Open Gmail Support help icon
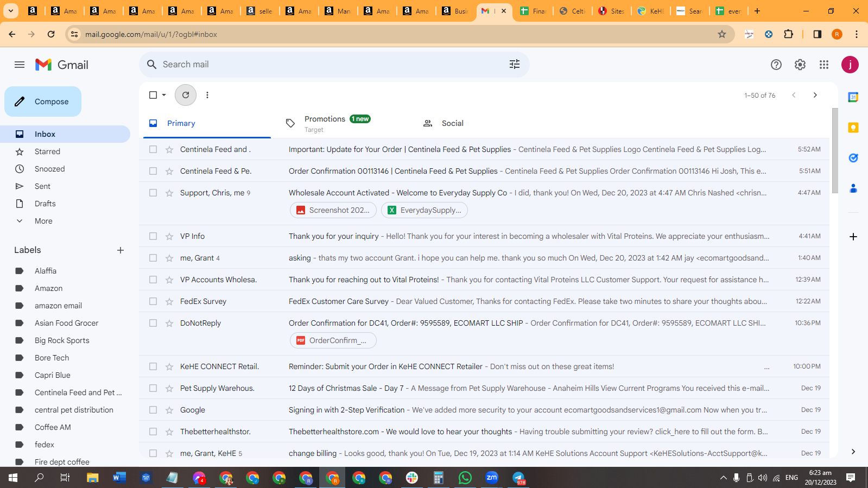Viewport: 868px width, 488px height. click(x=776, y=65)
